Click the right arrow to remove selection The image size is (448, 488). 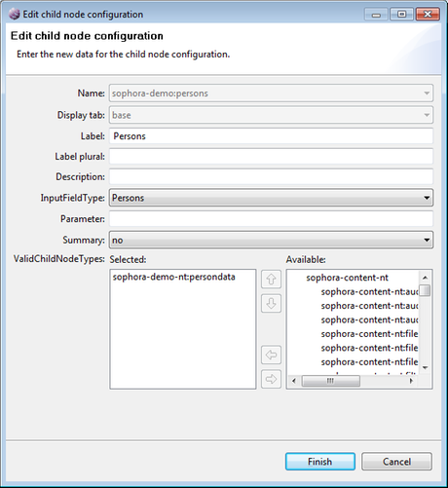click(271, 379)
